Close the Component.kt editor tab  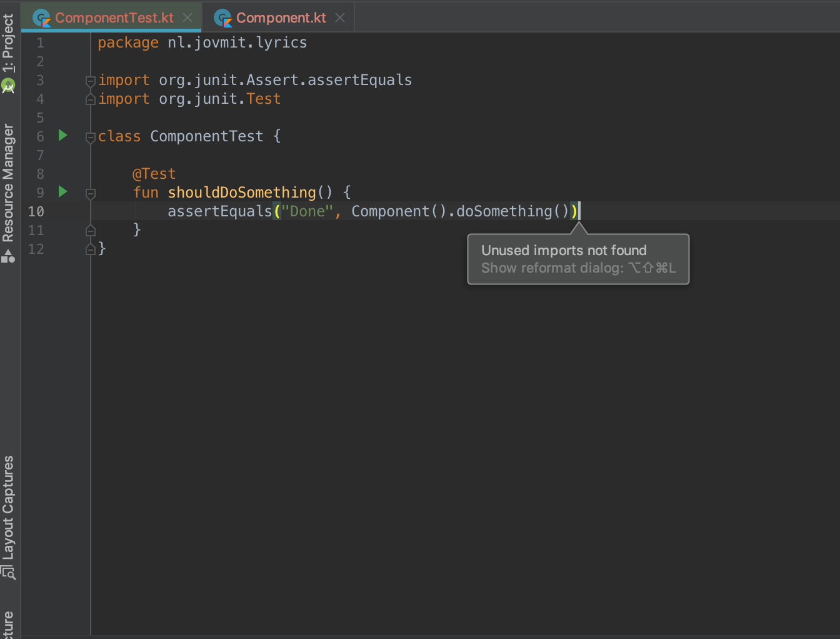click(x=339, y=18)
